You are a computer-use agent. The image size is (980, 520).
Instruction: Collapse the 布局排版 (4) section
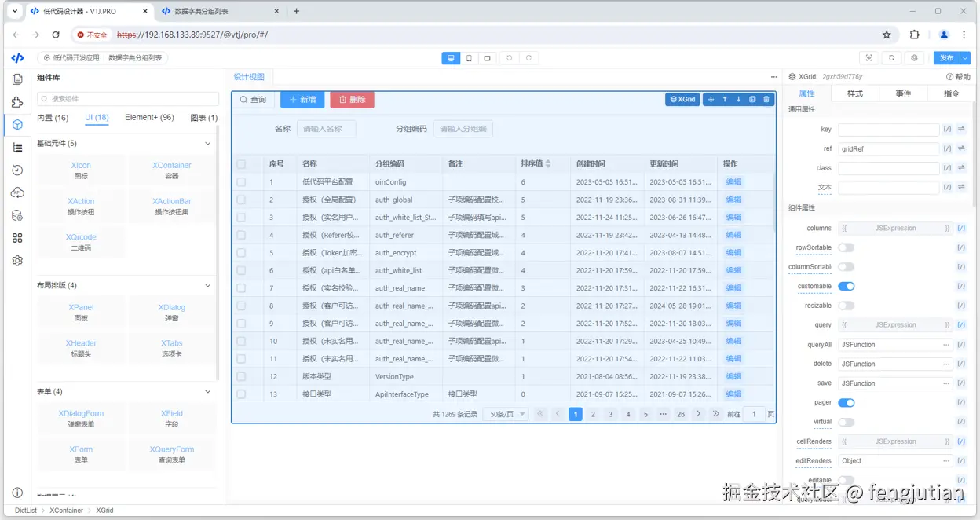click(x=208, y=285)
